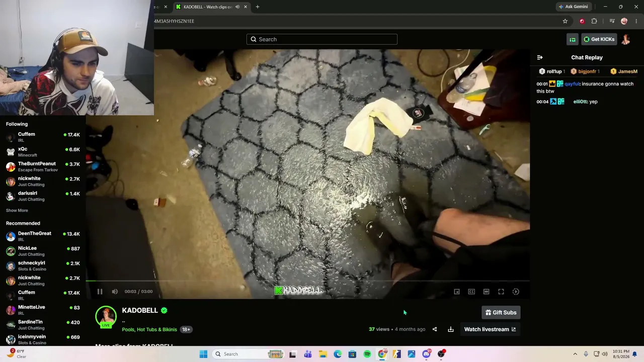The width and height of the screenshot is (644, 362).
Task: Open OBS Studio from the taskbar
Action: coord(441,354)
